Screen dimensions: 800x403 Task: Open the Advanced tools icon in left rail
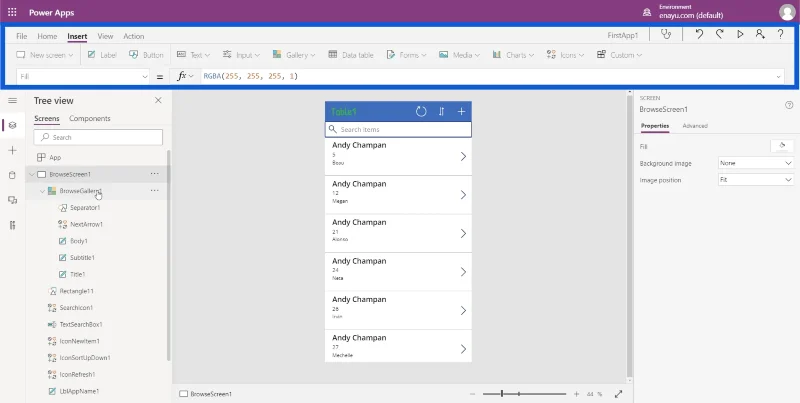[x=13, y=225]
